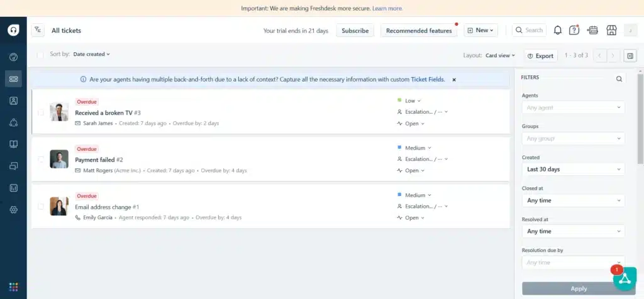Tick the checkbox for 'Payment failed' ticket
644x299 pixels.
(41, 160)
